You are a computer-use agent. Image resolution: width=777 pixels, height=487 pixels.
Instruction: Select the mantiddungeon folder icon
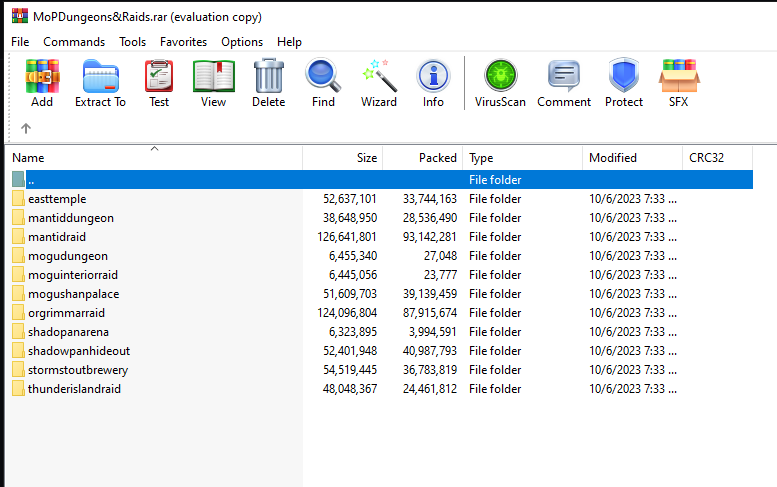click(x=18, y=217)
